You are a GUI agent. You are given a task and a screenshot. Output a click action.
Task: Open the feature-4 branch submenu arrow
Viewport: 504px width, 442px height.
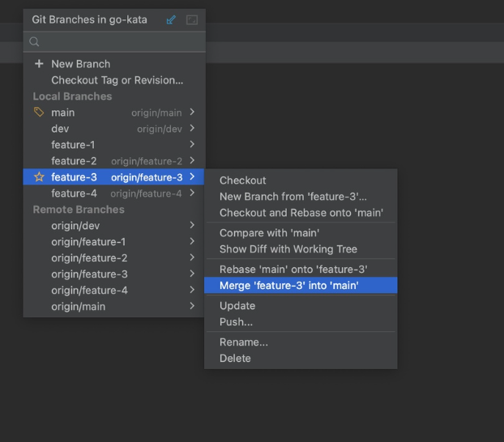coord(192,193)
